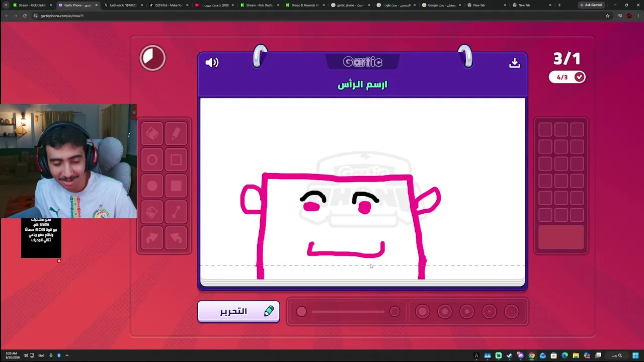Click the 4/3 ready players checkmark badge
644x362 pixels.
[567, 77]
